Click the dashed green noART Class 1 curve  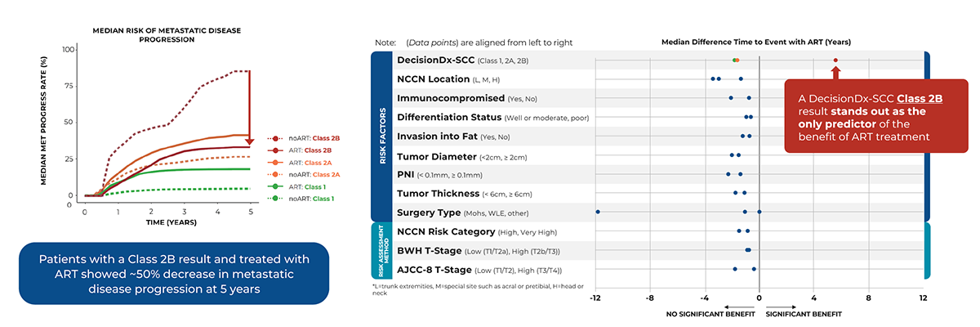163,190
